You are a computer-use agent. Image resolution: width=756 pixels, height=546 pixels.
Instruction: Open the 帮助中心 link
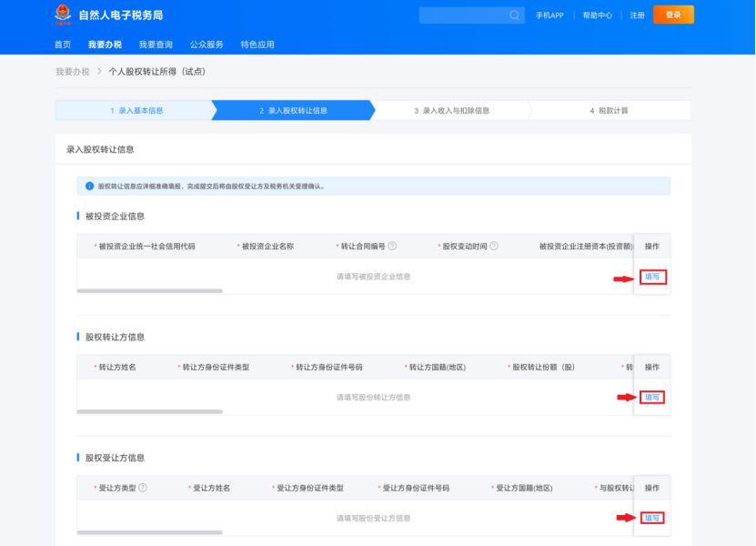[597, 15]
